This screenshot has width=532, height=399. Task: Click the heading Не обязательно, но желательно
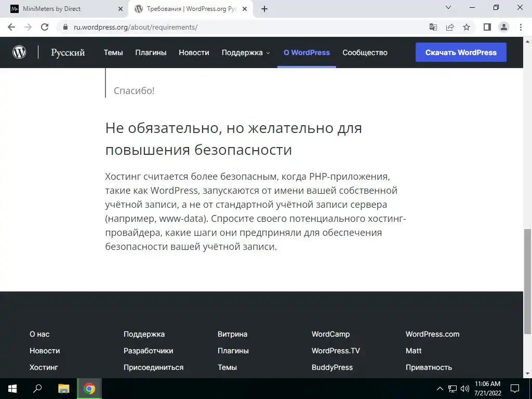[233, 139]
